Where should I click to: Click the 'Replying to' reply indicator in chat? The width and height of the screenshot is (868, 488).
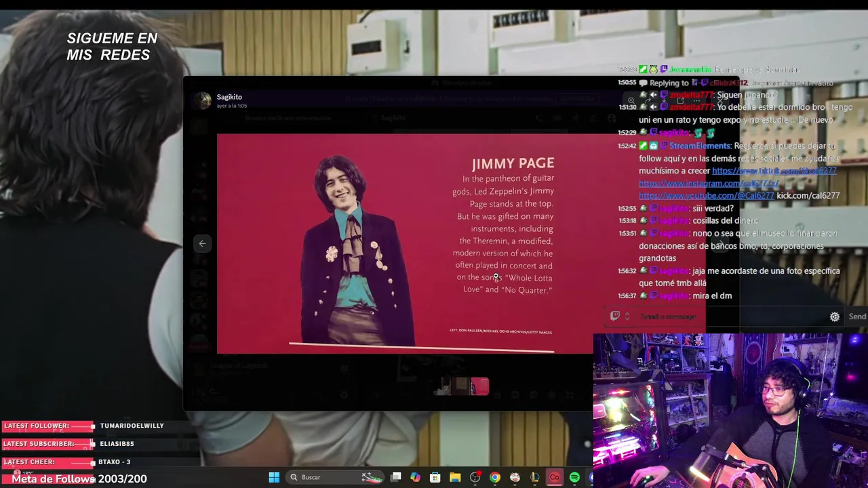tap(669, 83)
